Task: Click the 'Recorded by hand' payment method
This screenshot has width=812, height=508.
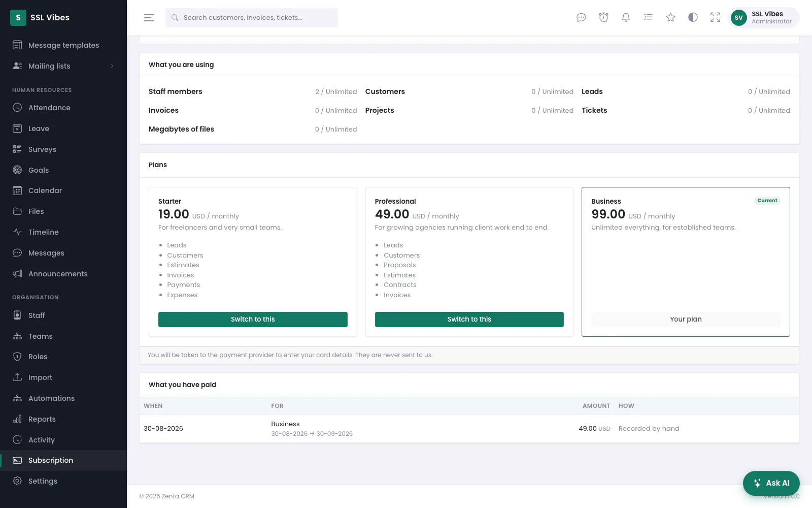Action: coord(649,429)
